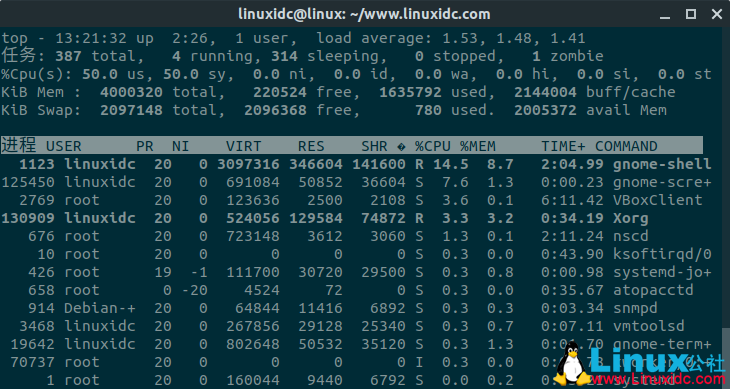Click the load average values

point(514,38)
